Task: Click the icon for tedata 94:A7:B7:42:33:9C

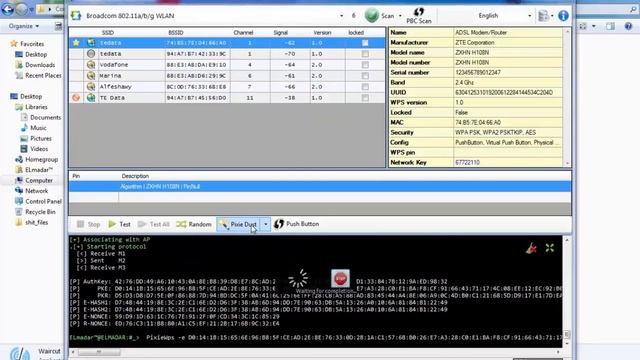Action: [x=91, y=53]
